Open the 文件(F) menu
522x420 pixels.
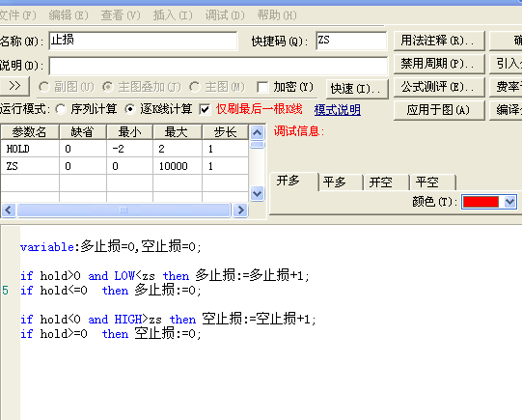click(x=17, y=15)
